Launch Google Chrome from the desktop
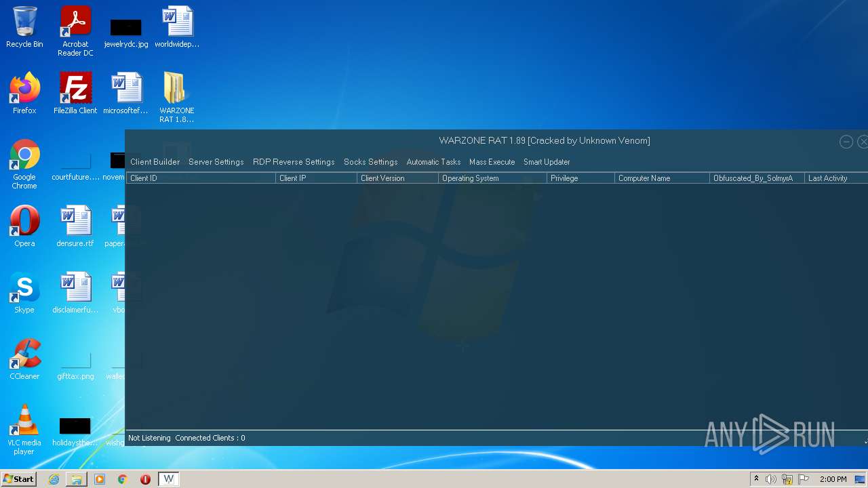 tap(24, 164)
